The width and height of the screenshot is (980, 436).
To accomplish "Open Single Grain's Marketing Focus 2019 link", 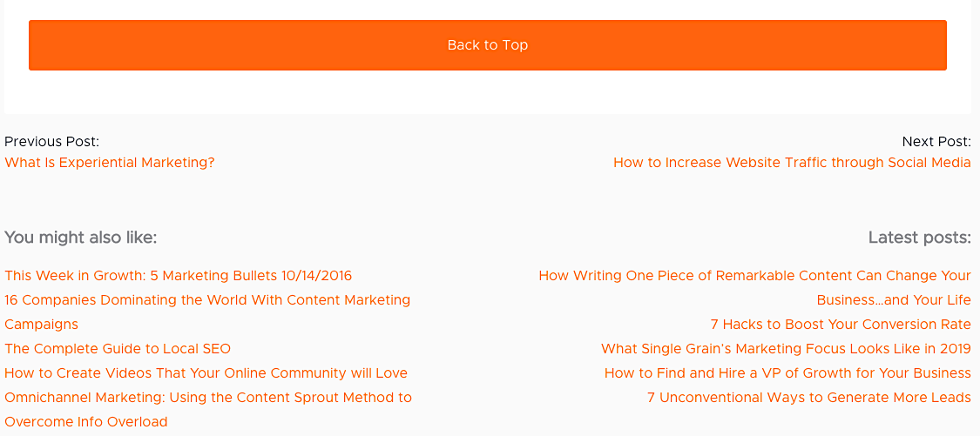I will 787,349.
